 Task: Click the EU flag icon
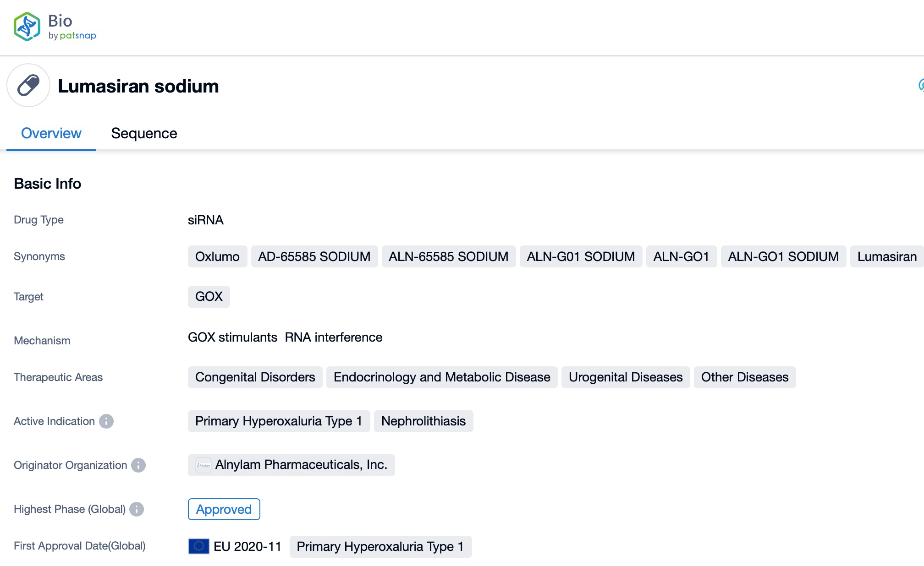click(x=198, y=546)
